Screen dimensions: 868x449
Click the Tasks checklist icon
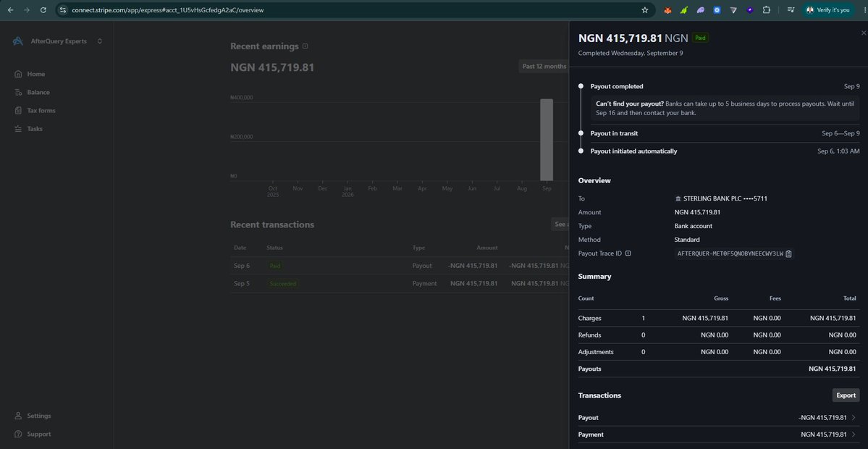(x=18, y=129)
